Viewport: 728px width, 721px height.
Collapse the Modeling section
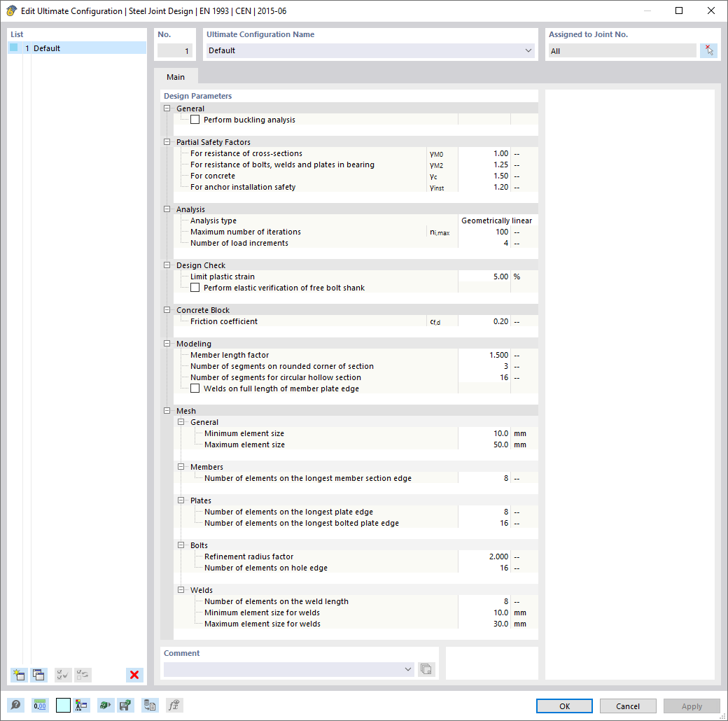coord(167,344)
